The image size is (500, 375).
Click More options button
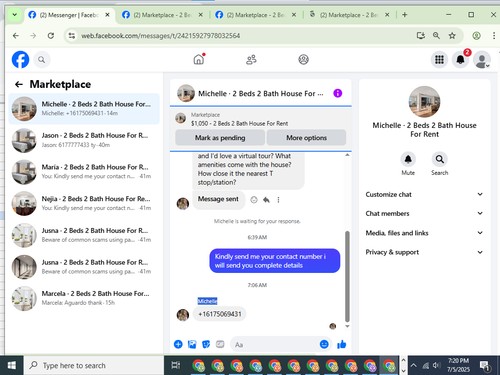pos(306,138)
